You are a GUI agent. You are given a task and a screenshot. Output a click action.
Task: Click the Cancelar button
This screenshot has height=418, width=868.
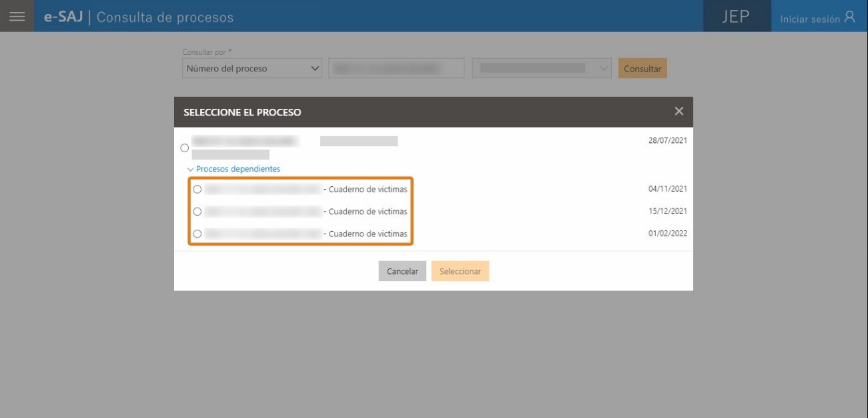(402, 271)
